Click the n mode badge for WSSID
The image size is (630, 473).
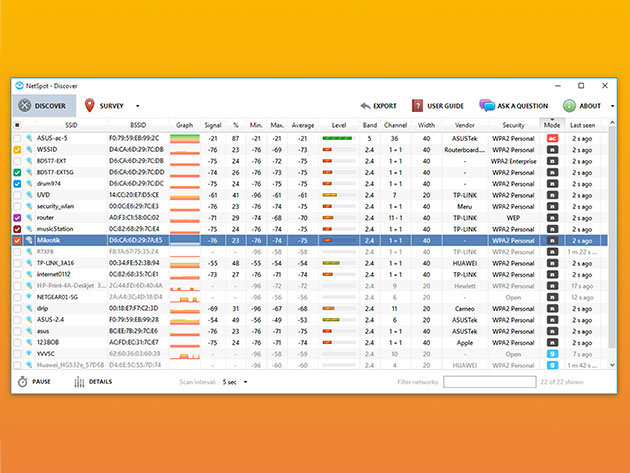click(x=552, y=149)
